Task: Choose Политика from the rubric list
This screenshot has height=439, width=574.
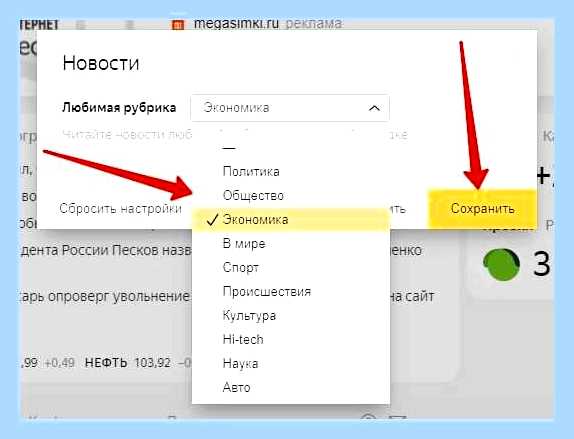Action: [x=291, y=171]
